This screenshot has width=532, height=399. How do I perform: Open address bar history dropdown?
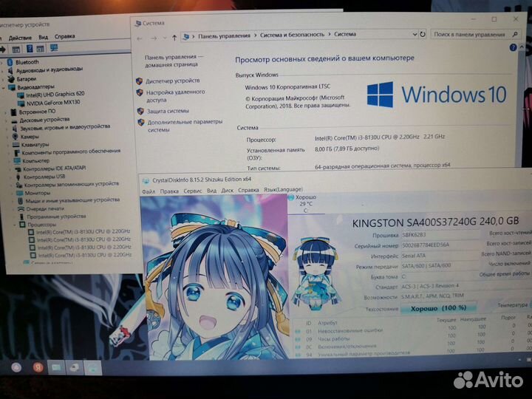tap(415, 34)
